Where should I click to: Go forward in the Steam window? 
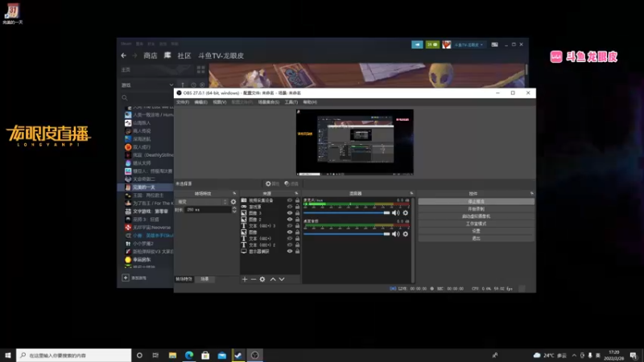(134, 56)
